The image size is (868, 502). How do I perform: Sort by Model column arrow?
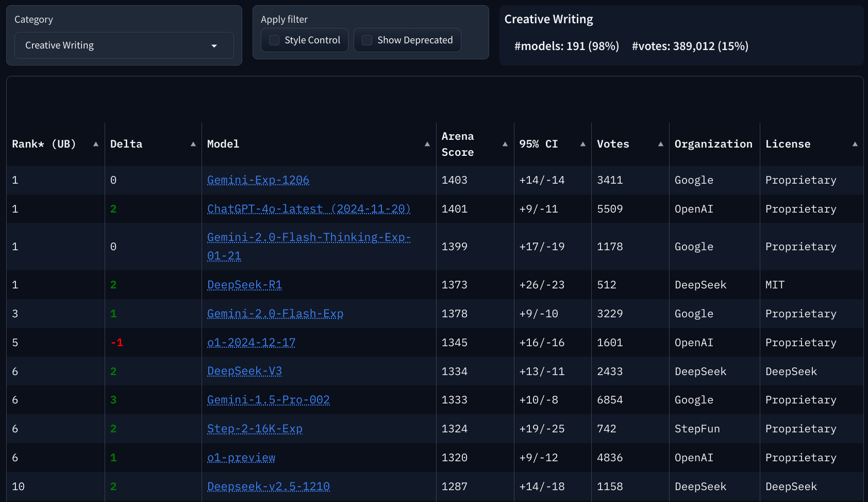(x=427, y=144)
